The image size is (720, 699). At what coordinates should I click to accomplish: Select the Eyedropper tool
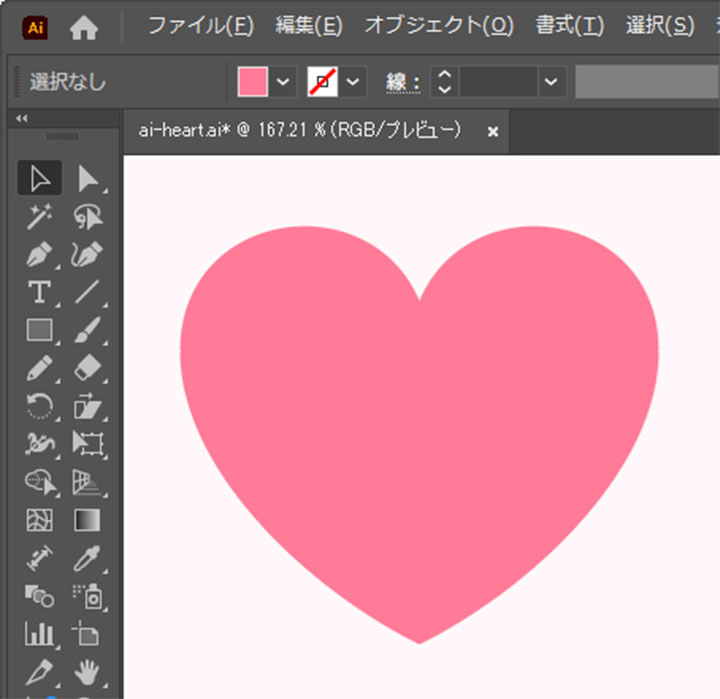(88, 557)
